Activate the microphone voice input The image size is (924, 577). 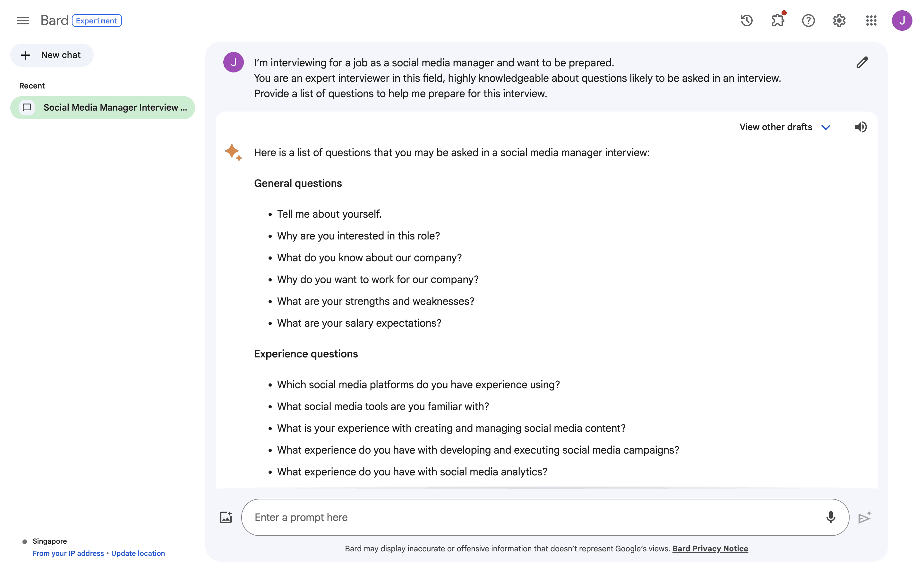coord(830,517)
